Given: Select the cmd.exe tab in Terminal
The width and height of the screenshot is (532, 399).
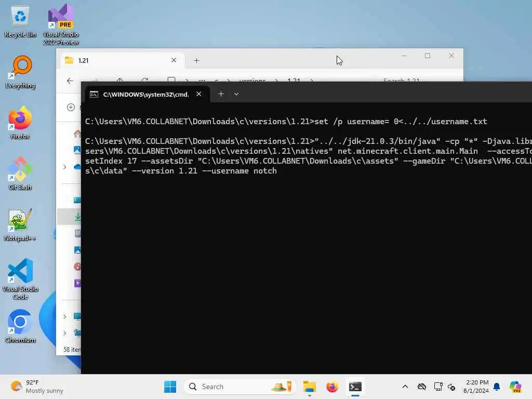Looking at the screenshot, I should [146, 95].
